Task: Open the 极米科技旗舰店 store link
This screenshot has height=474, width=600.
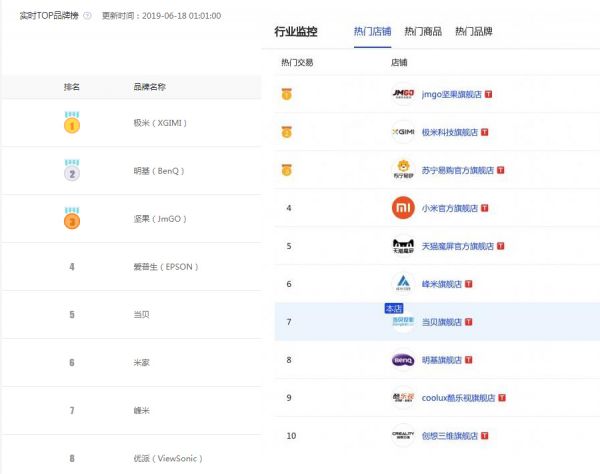Action: pos(450,132)
